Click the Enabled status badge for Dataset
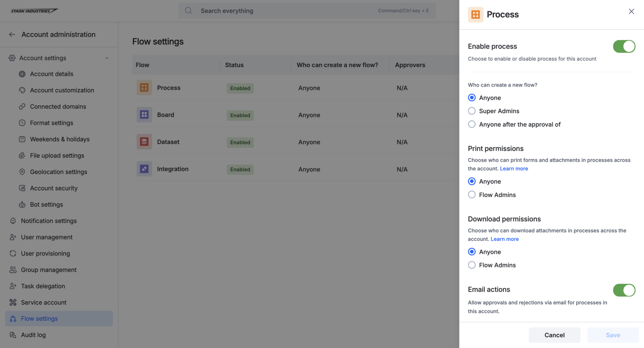The image size is (644, 348). [240, 142]
